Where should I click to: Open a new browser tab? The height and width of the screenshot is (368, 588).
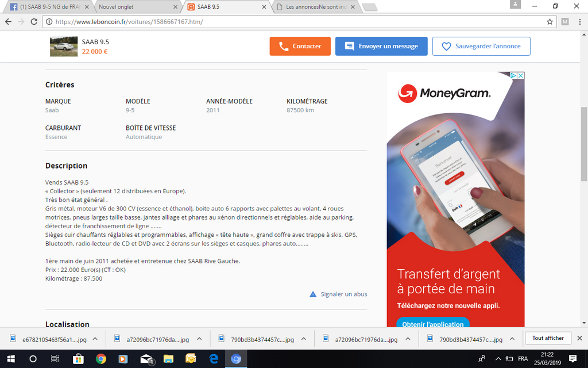370,7
